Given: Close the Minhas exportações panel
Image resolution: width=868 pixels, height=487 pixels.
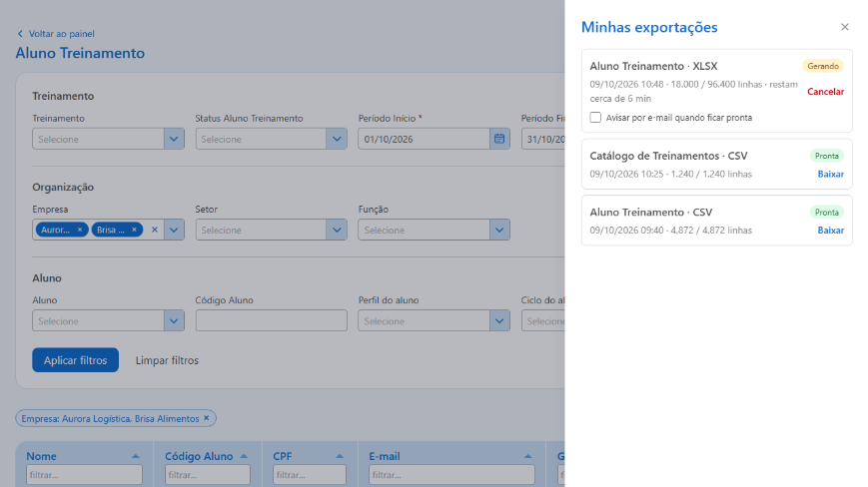Looking at the screenshot, I should tap(844, 27).
